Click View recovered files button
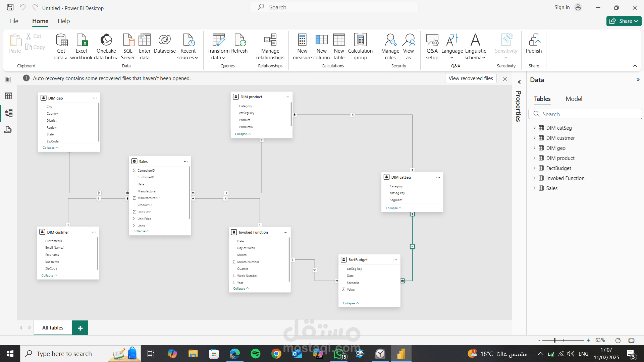 [471, 78]
